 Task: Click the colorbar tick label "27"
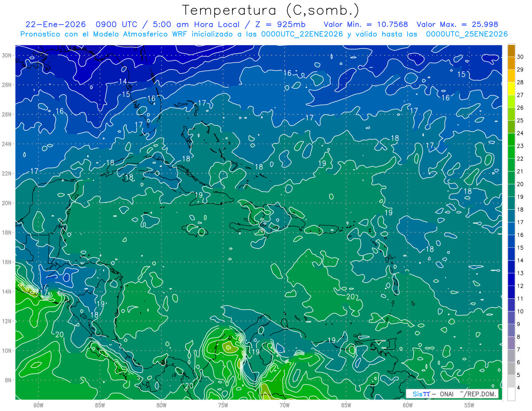click(x=520, y=95)
